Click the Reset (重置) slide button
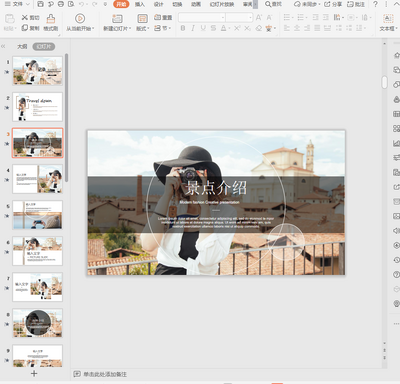 (163, 17)
